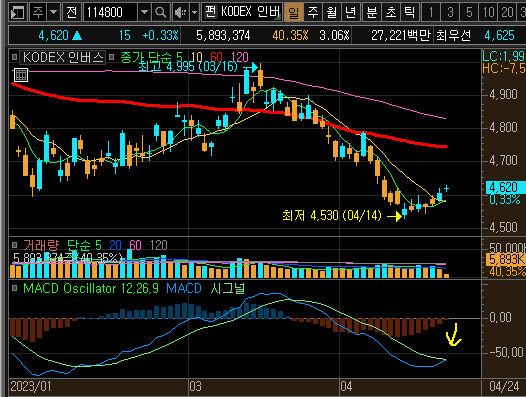
Task: Expand dropdown arrow next to 주
Action: pos(53,13)
